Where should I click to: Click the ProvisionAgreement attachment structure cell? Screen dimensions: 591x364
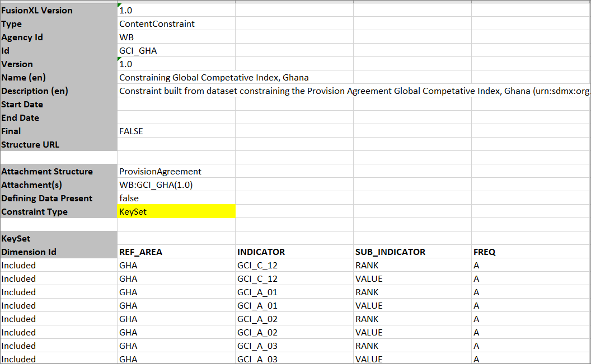161,172
